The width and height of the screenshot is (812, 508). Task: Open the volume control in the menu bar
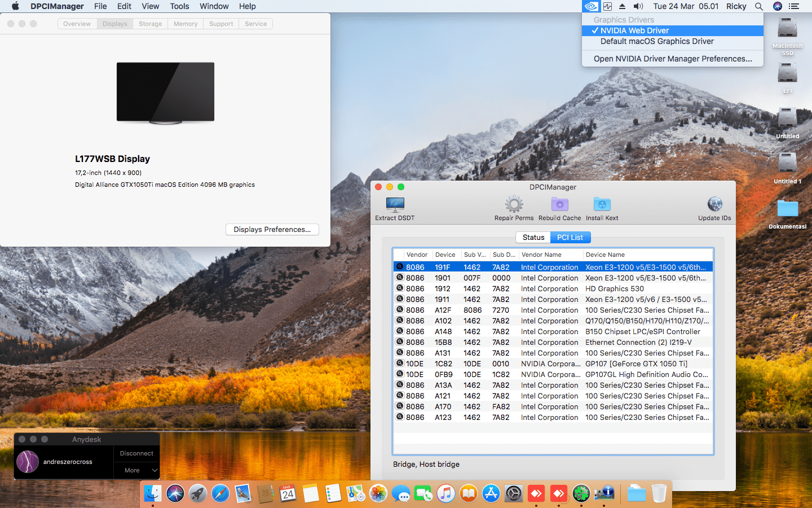click(638, 6)
